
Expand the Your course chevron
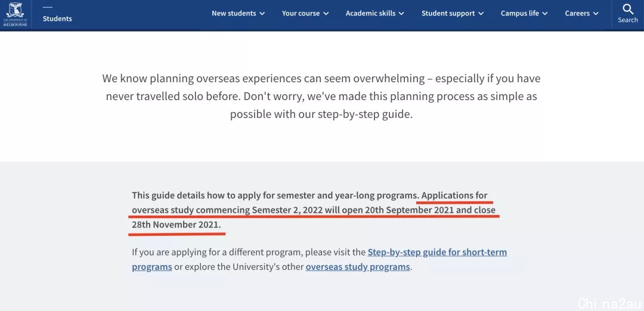coord(326,14)
